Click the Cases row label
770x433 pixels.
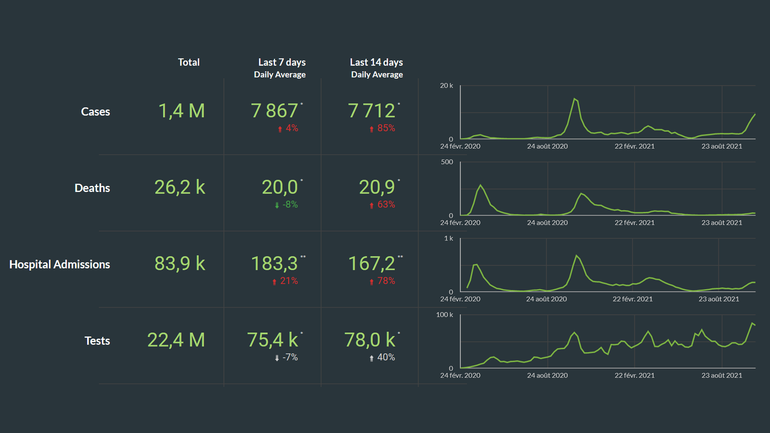(95, 112)
